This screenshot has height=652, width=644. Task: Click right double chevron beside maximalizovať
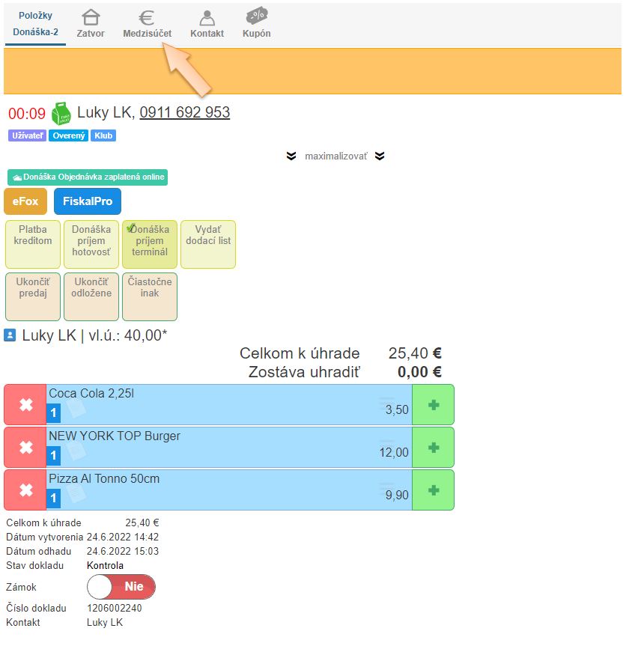point(380,156)
